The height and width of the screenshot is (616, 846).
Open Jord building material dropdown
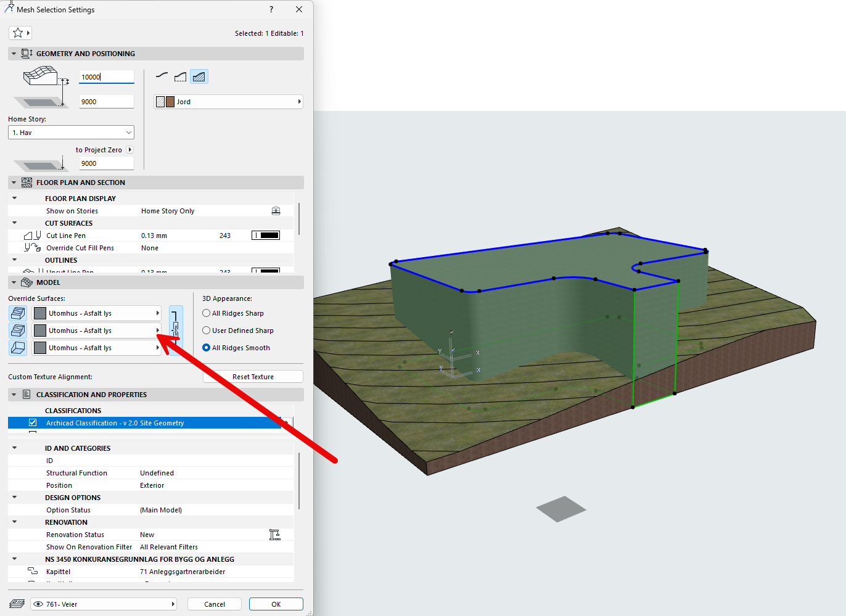pyautogui.click(x=228, y=102)
